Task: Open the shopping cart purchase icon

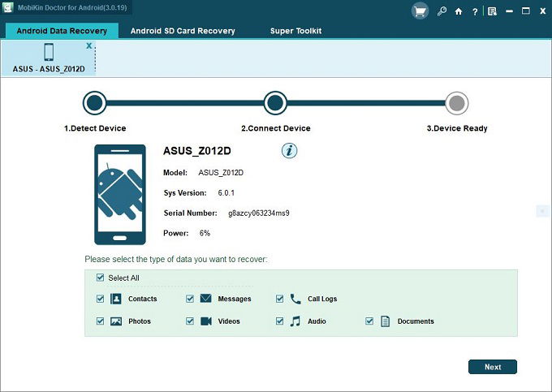Action: point(420,11)
